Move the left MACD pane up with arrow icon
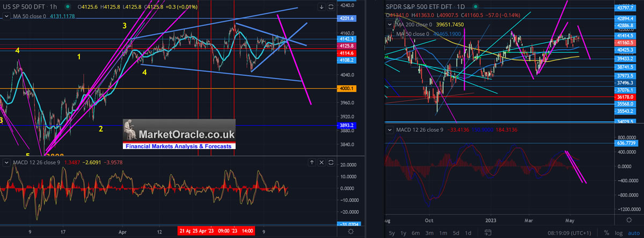Screen dimensions: 644x238 [311, 162]
